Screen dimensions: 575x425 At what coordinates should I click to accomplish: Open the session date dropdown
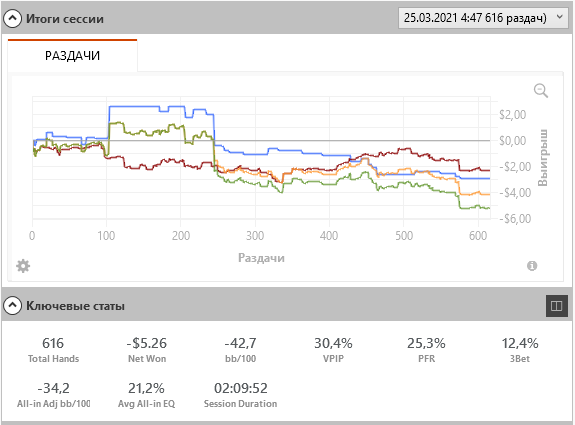coord(483,18)
